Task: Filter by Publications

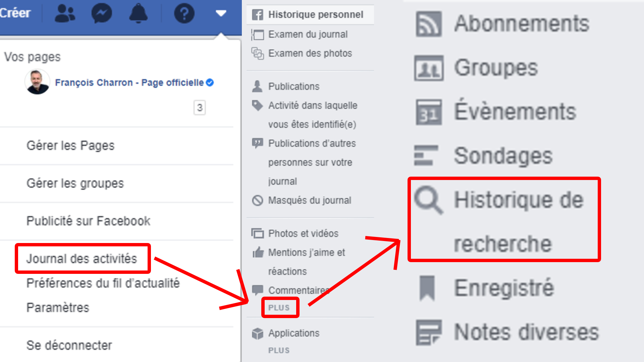Action: coord(294,86)
